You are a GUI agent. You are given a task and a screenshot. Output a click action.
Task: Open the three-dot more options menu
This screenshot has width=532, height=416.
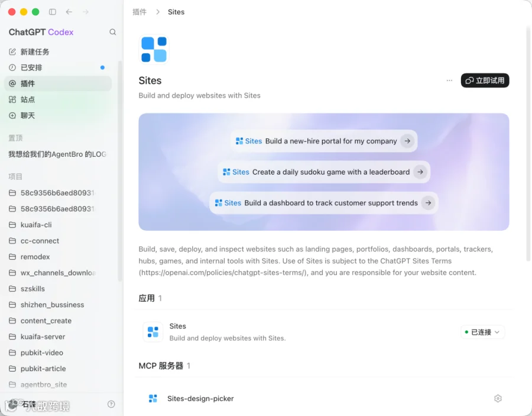click(449, 80)
